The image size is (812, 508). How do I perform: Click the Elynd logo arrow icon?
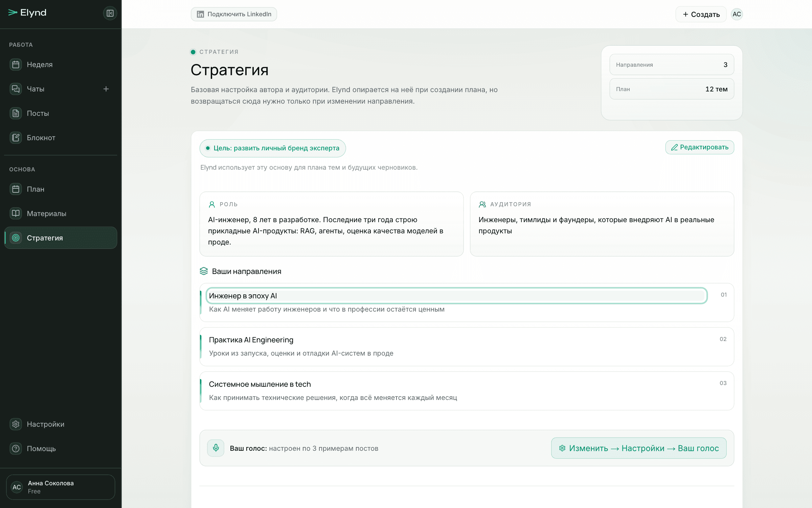coord(13,13)
